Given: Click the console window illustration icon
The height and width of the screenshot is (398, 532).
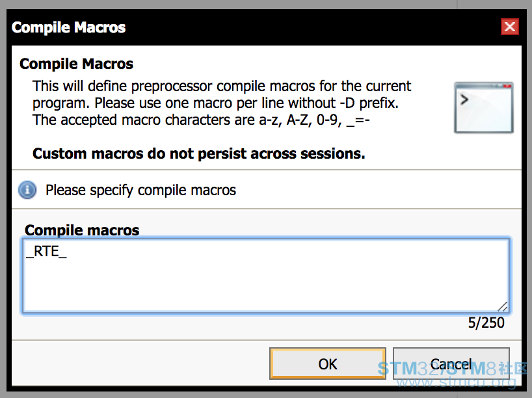Looking at the screenshot, I should click(483, 107).
